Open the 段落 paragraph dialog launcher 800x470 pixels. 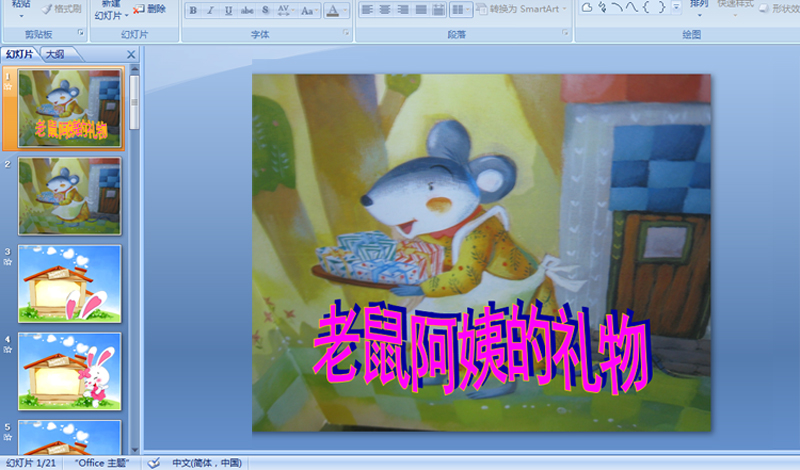click(565, 33)
